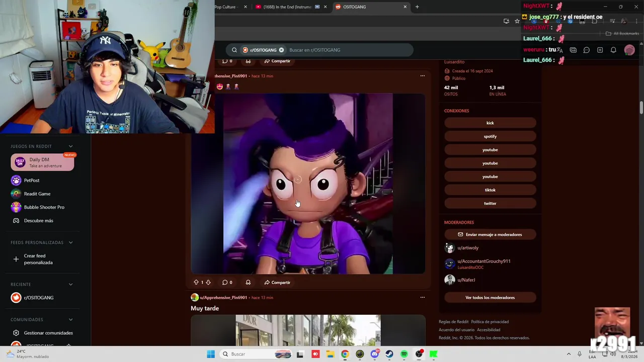Open File Explorer from the taskbar
The width and height of the screenshot is (644, 362).
pos(330,354)
